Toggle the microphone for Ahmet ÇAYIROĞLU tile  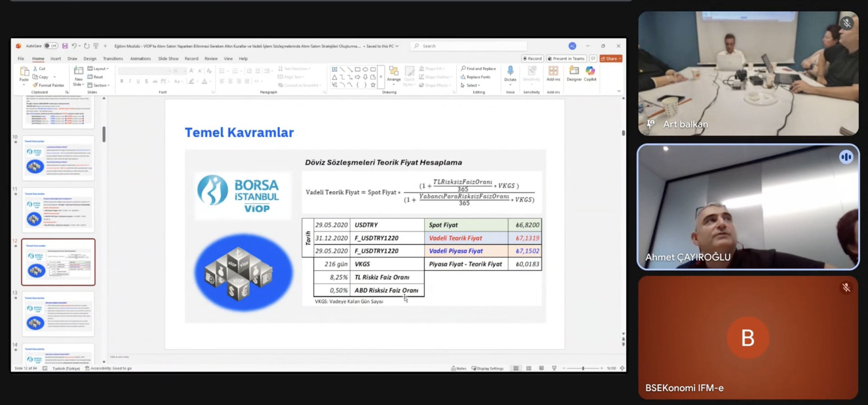(x=846, y=157)
